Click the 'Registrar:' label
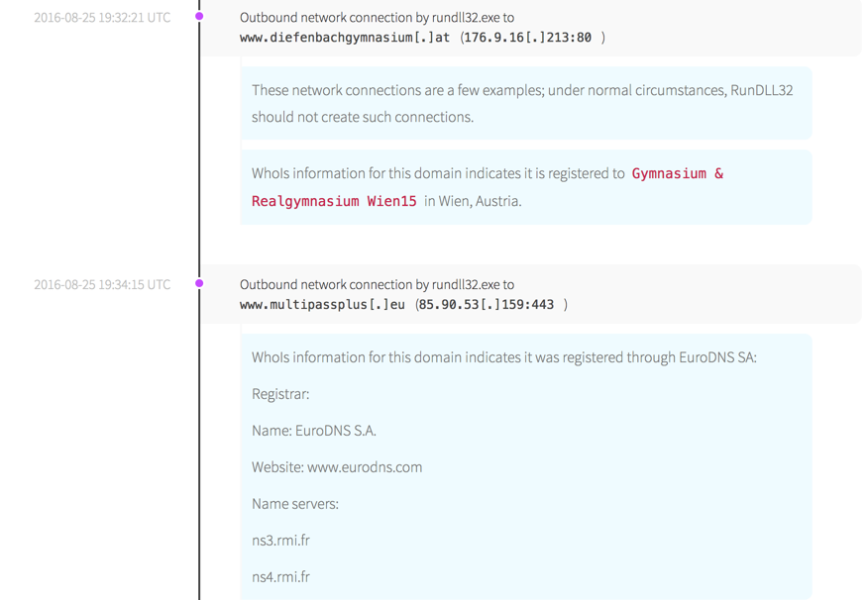This screenshot has height=600, width=868. pyautogui.click(x=280, y=394)
